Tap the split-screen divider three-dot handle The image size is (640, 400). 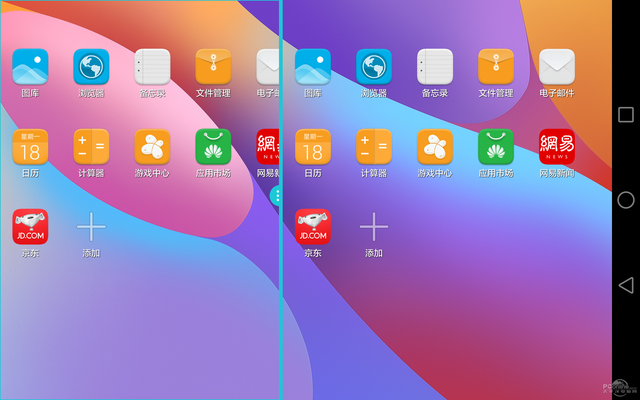tap(278, 196)
